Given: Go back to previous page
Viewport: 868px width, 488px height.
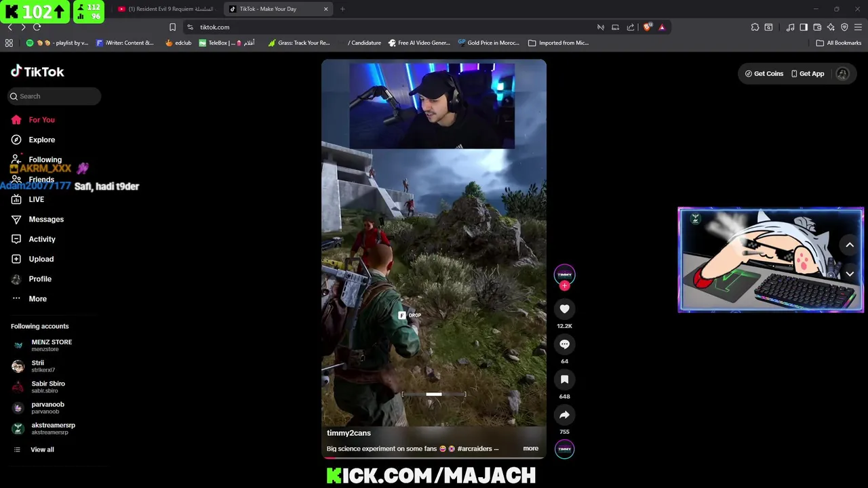Looking at the screenshot, I should [9, 27].
